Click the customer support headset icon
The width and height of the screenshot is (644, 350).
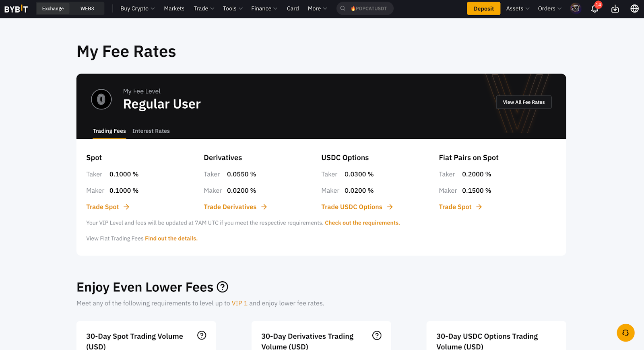(625, 333)
